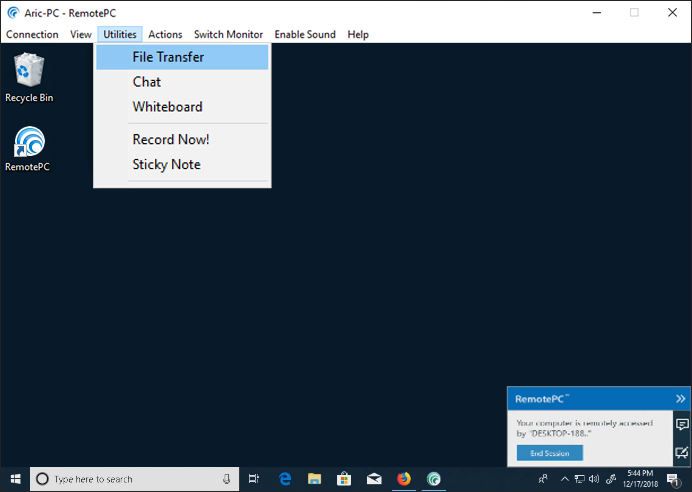Open Task View on the taskbar
Screen dimensions: 692x492
pyautogui.click(x=254, y=479)
